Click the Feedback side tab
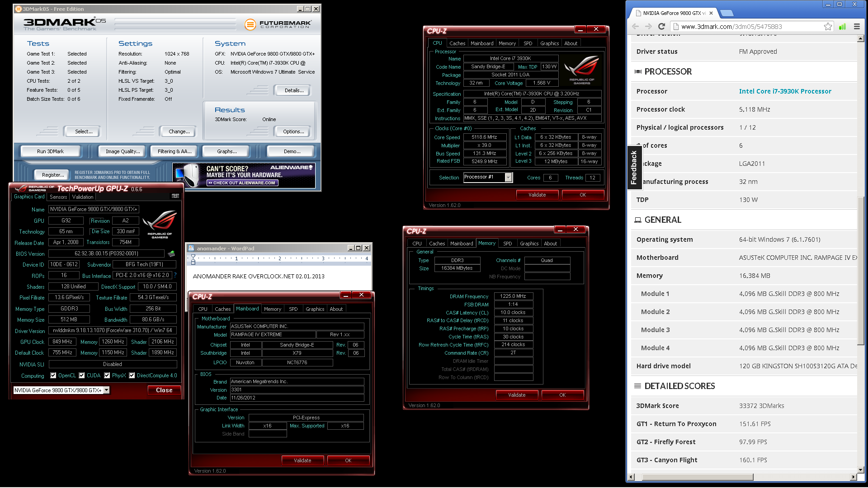 point(634,167)
